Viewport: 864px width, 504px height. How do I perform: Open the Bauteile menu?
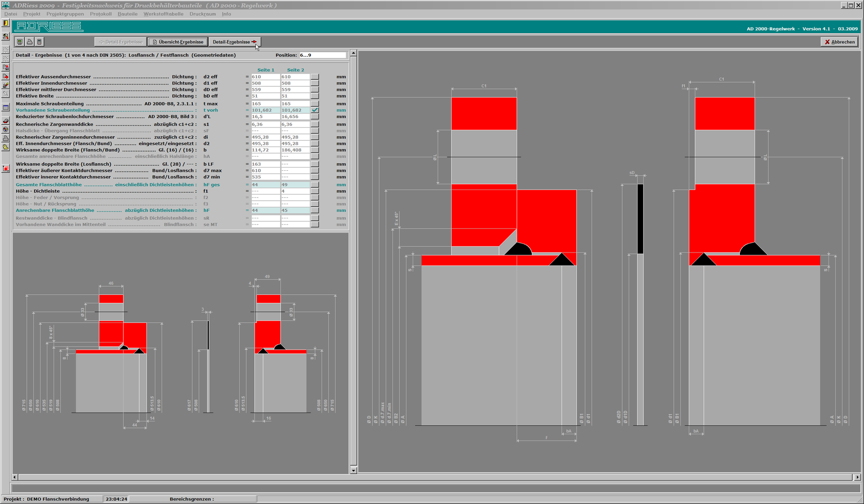pos(127,14)
